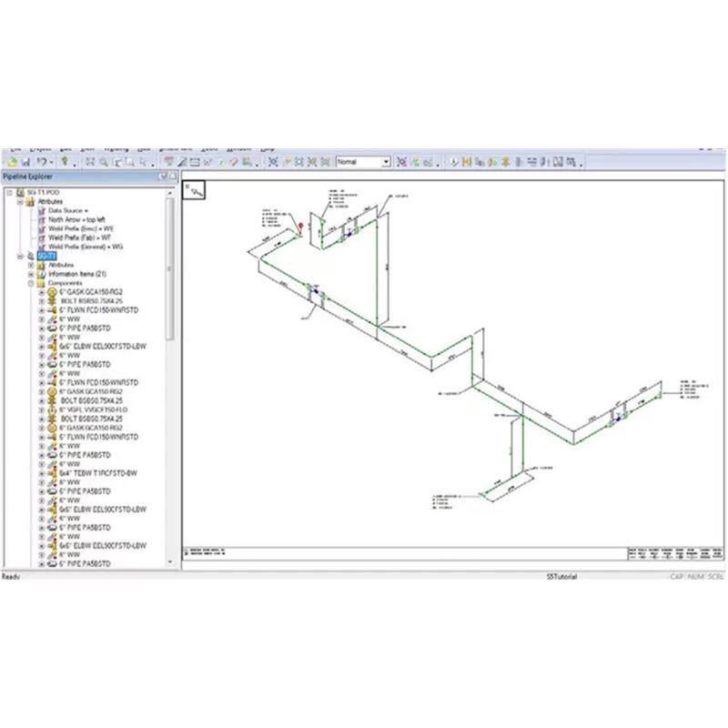This screenshot has width=728, height=728.
Task: Select the 6" VGFL VVGCF150-FLO valve item
Action: pos(94,410)
